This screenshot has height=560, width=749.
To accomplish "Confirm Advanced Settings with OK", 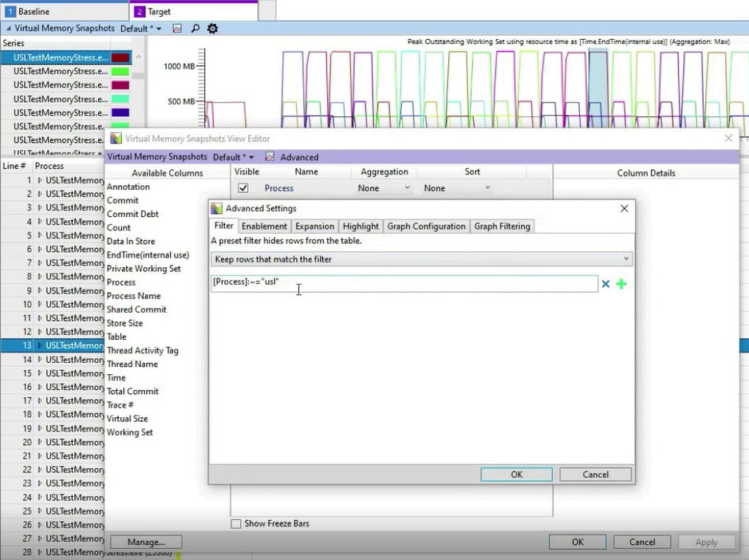I will (516, 475).
